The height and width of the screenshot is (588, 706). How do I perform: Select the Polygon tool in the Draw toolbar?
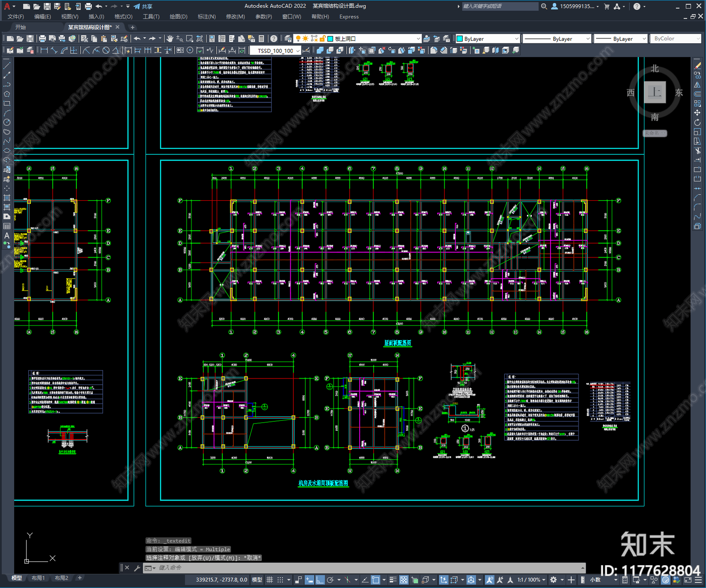coord(7,94)
